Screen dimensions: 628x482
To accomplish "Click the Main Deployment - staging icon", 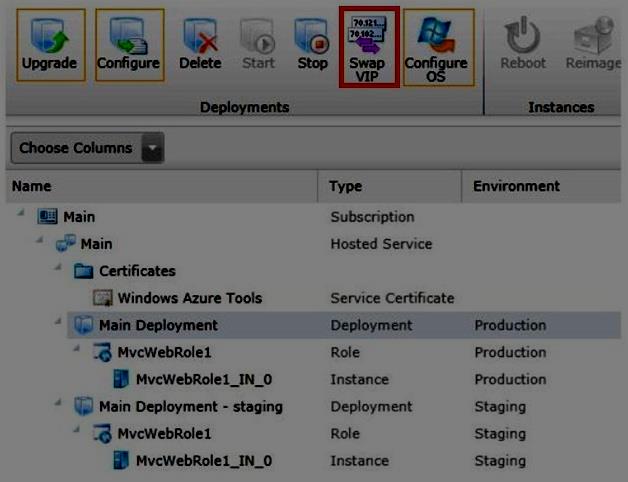I will click(84, 406).
